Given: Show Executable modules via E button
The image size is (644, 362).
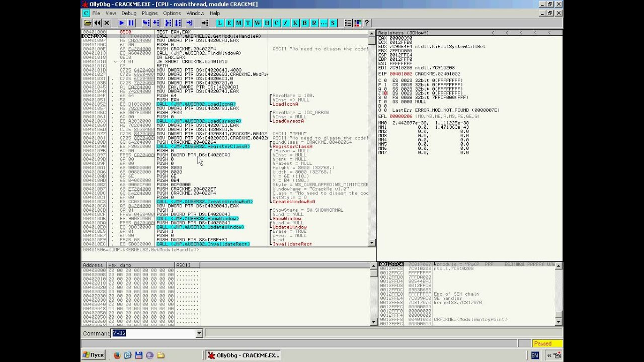Looking at the screenshot, I should tap(229, 23).
